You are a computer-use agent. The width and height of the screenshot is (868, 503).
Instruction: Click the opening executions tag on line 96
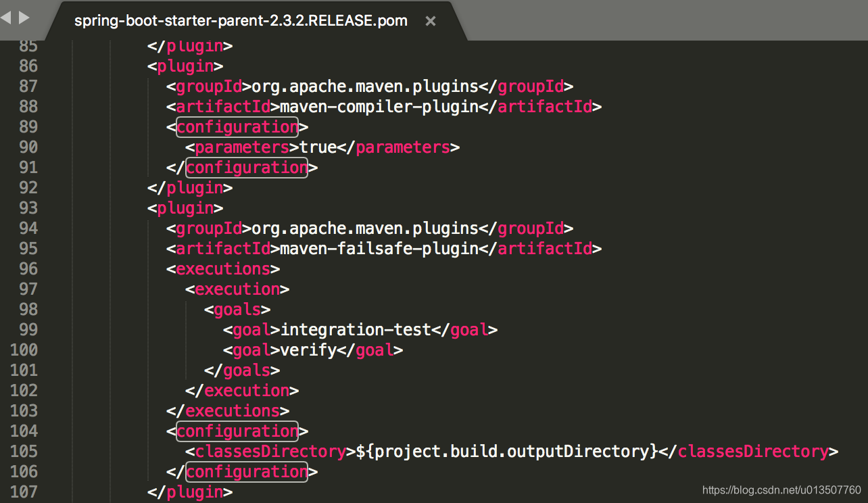click(223, 269)
